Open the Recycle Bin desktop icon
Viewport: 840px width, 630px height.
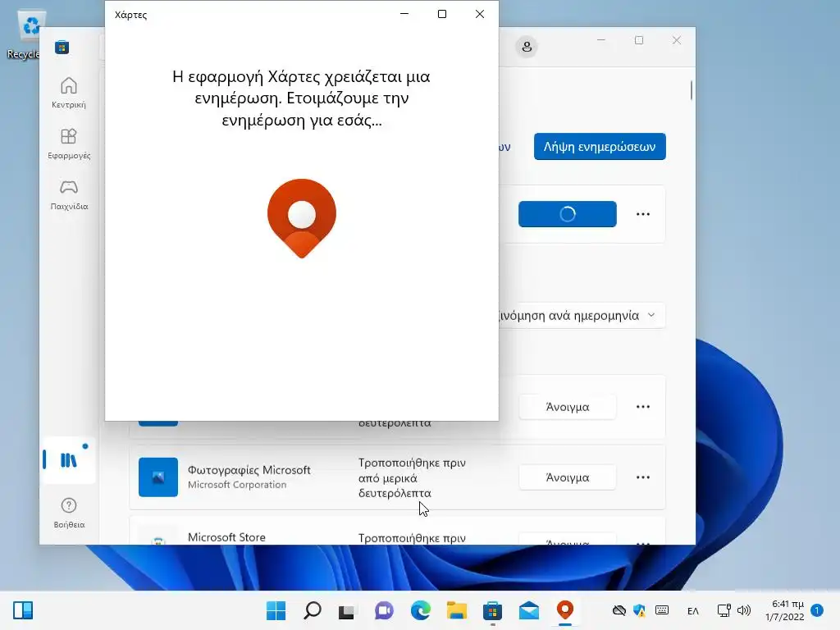click(x=27, y=35)
